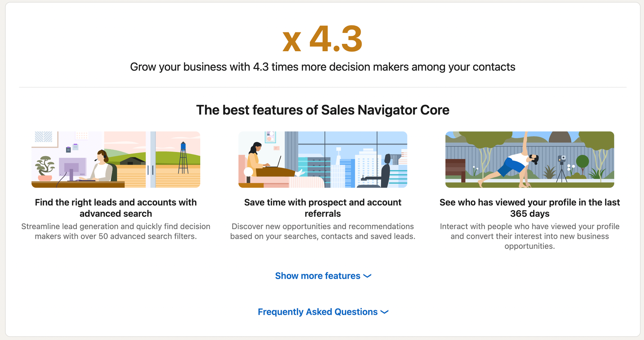Click the office chair in the city window illustration

pos(383,172)
